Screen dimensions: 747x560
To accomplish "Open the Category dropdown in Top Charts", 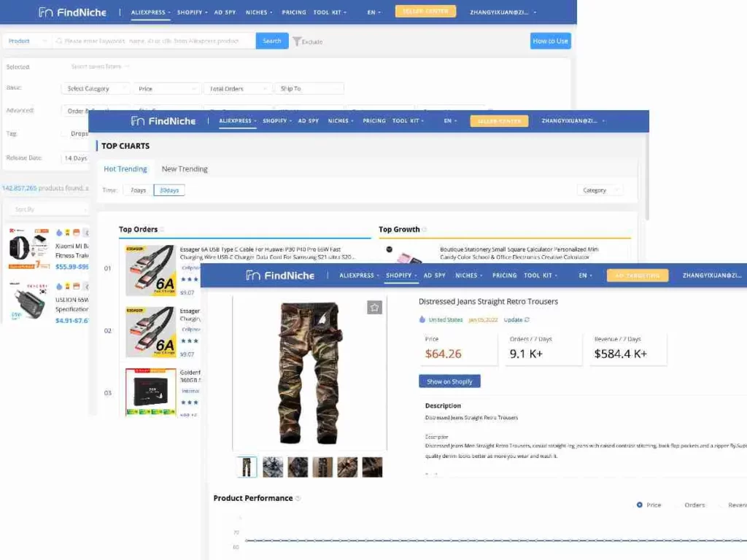I will click(x=600, y=189).
